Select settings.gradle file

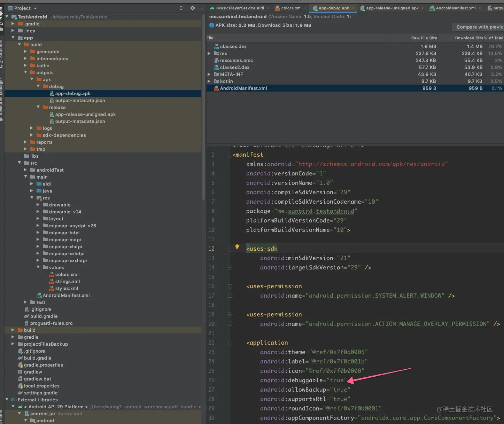[41, 393]
